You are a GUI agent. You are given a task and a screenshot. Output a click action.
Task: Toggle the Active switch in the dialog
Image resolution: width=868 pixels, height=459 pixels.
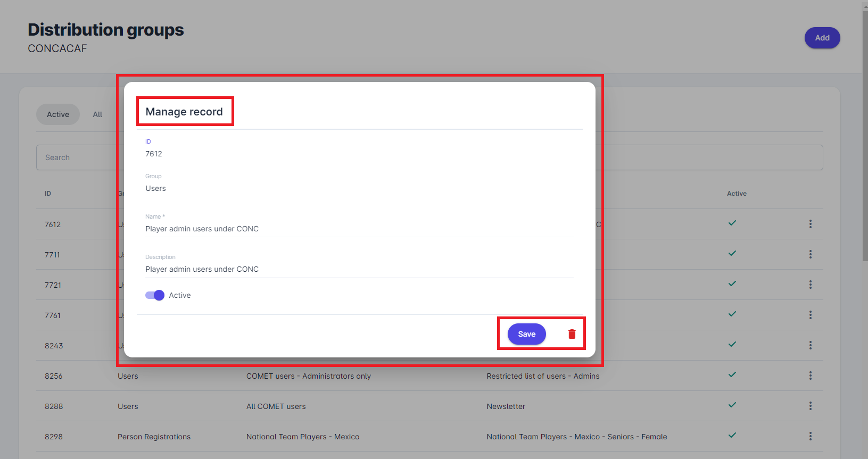[x=155, y=295]
